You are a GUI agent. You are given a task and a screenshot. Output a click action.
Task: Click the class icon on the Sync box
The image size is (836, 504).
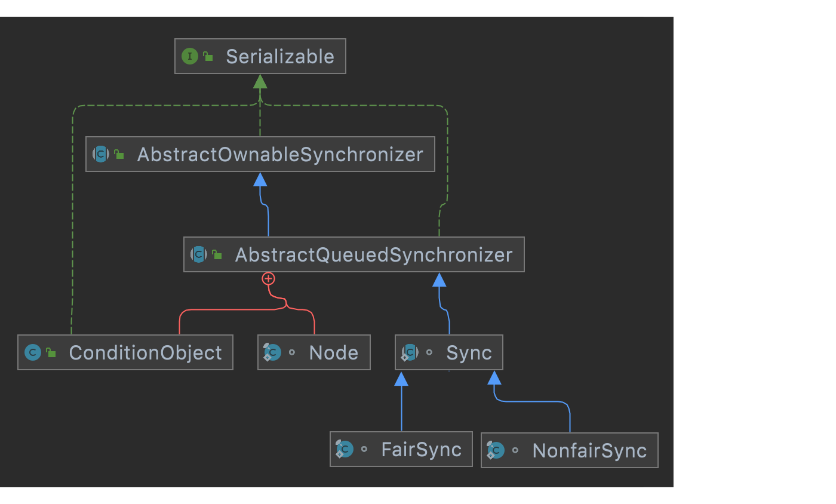(x=410, y=353)
